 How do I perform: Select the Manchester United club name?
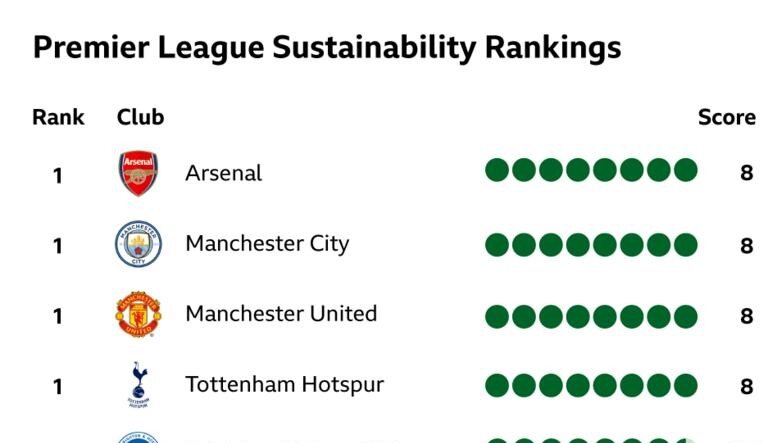click(x=281, y=314)
